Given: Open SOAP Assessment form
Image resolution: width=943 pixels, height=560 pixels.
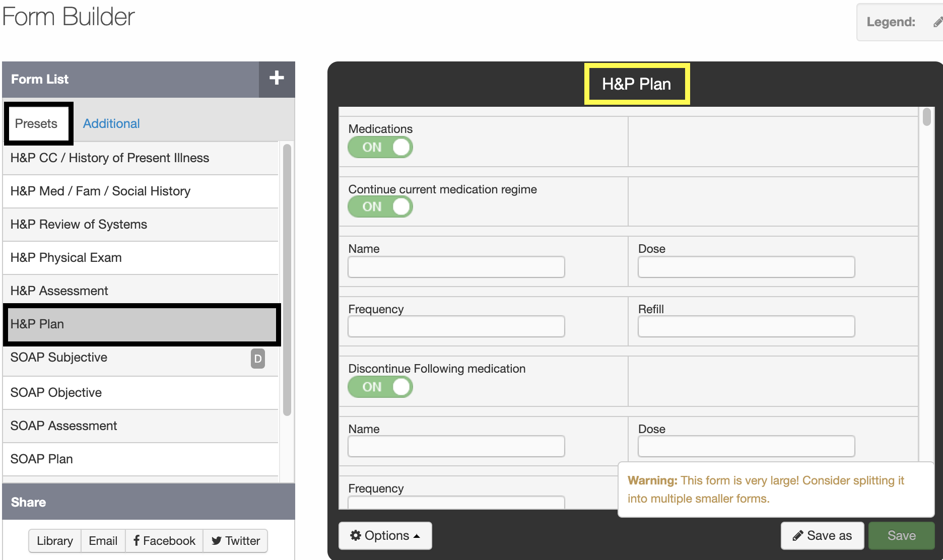Looking at the screenshot, I should tap(141, 426).
